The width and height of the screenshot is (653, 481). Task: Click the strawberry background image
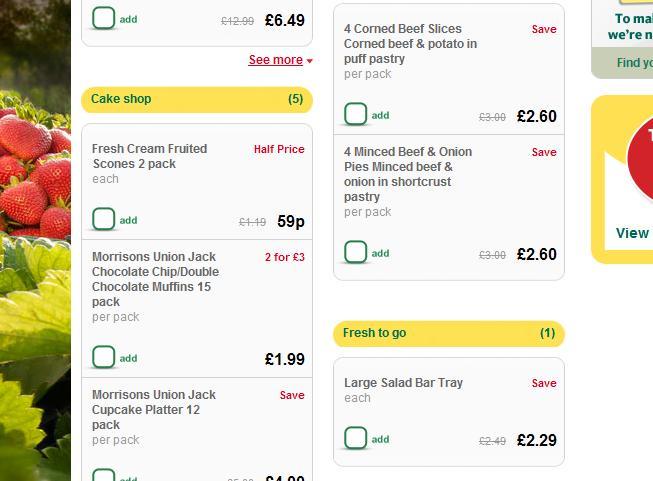35,240
